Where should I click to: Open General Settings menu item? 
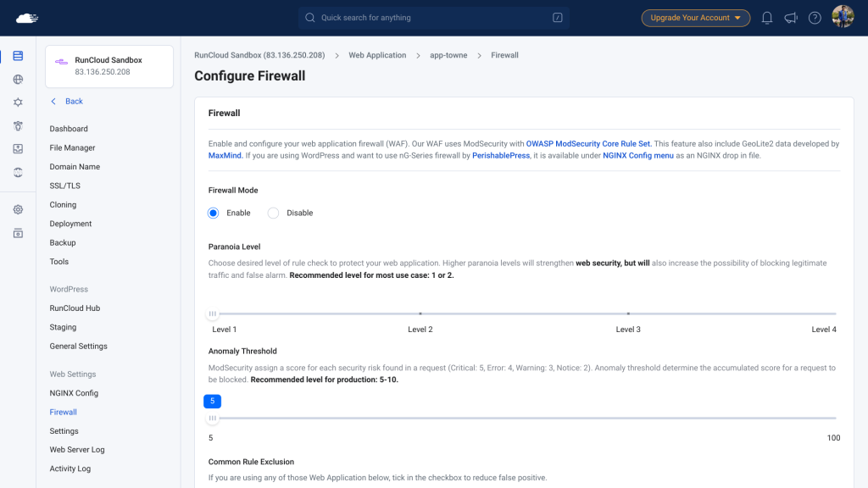[x=79, y=347]
